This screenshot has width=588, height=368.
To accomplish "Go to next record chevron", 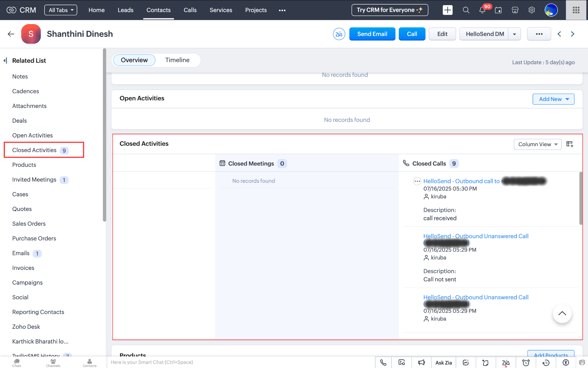I will (x=572, y=34).
